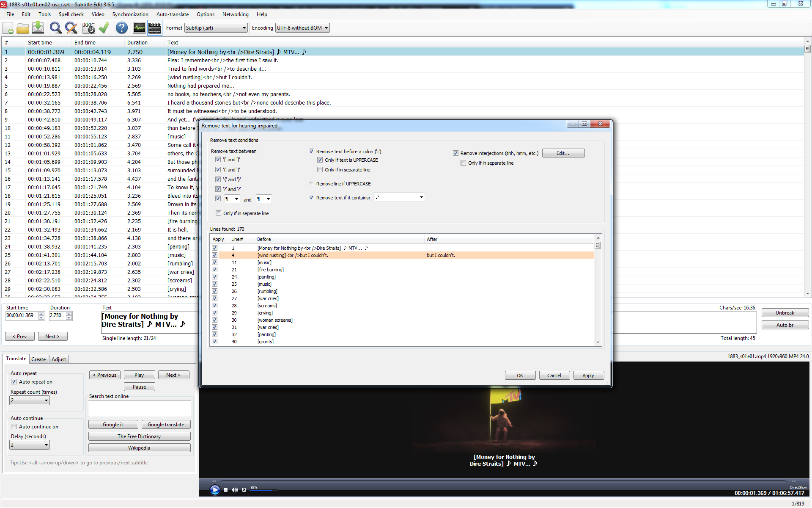Run spell check with the green checkmark
Image resolution: width=812 pixels, height=508 pixels.
tap(104, 28)
